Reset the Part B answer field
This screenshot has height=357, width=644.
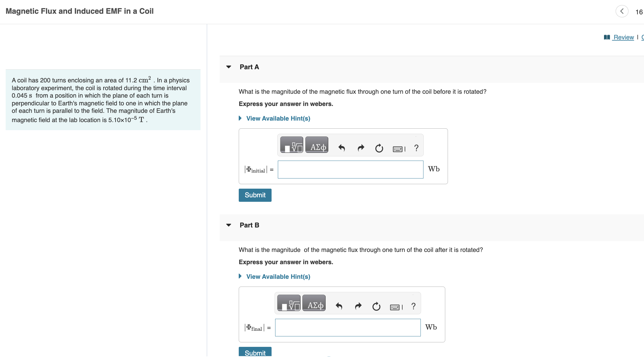pyautogui.click(x=376, y=306)
